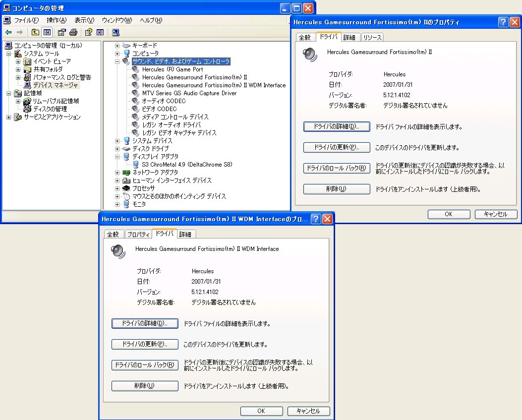Open the 操作(A) menu
The height and width of the screenshot is (420, 522).
pos(57,20)
